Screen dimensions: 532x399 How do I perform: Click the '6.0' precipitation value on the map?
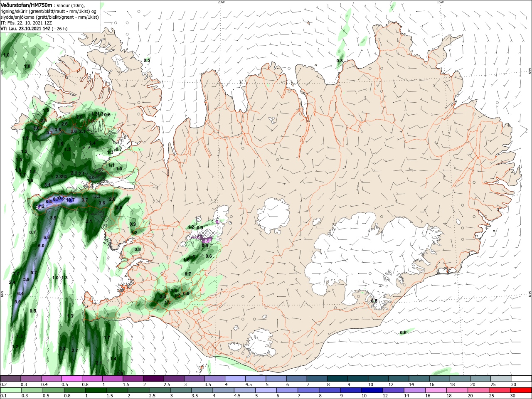pyautogui.click(x=41, y=246)
